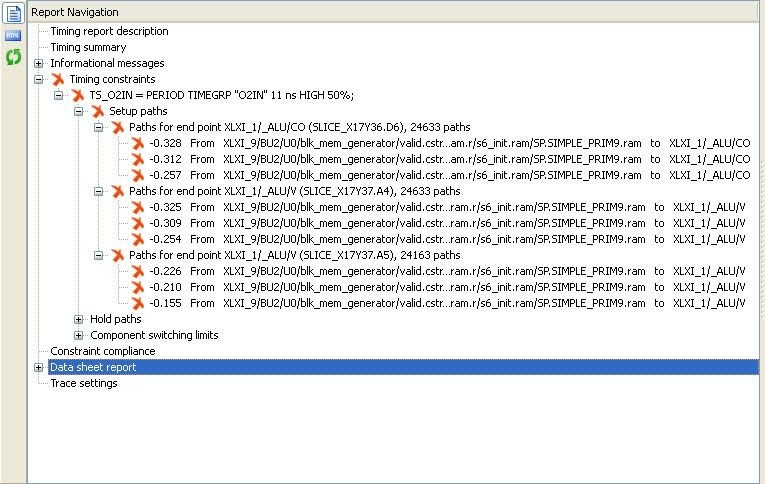Collapse the Timing constraints node
765x484 pixels.
point(39,79)
